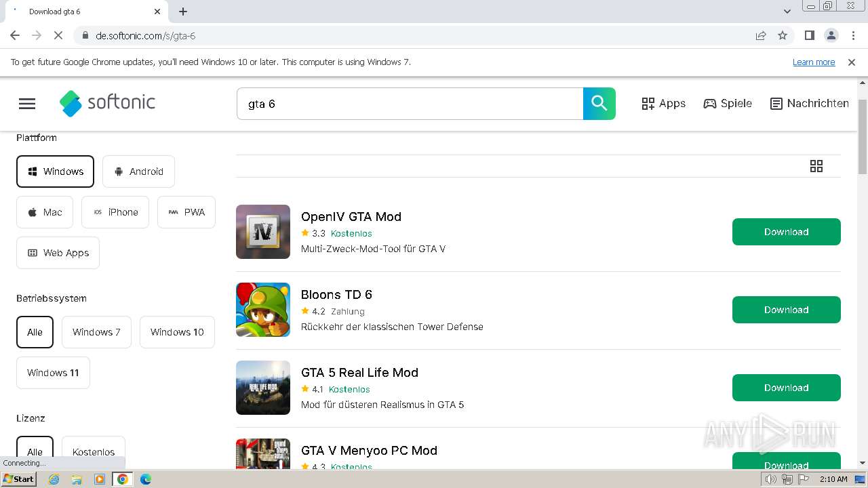Image resolution: width=868 pixels, height=488 pixels.
Task: Click 'Multi-Zweck-Mod-Tool für GTA V' description
Action: pyautogui.click(x=373, y=249)
